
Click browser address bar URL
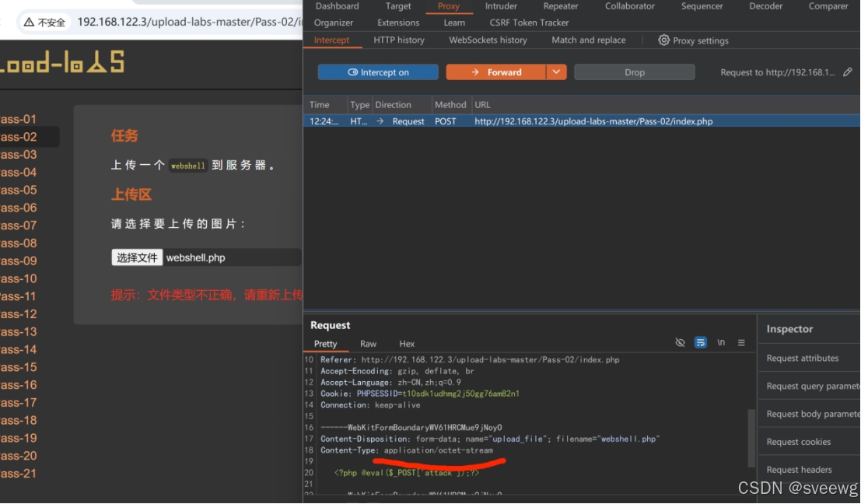tap(190, 22)
